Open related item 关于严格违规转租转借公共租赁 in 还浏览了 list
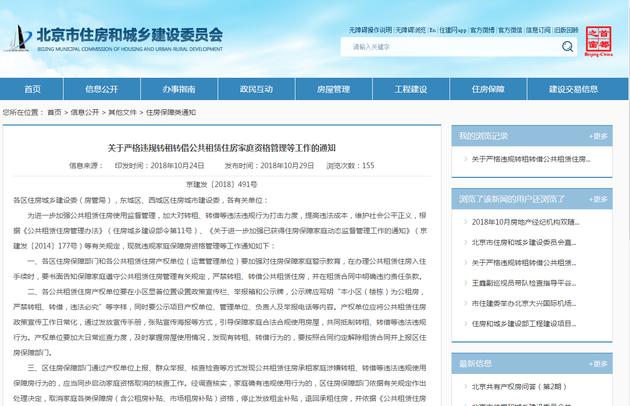 (x=524, y=263)
